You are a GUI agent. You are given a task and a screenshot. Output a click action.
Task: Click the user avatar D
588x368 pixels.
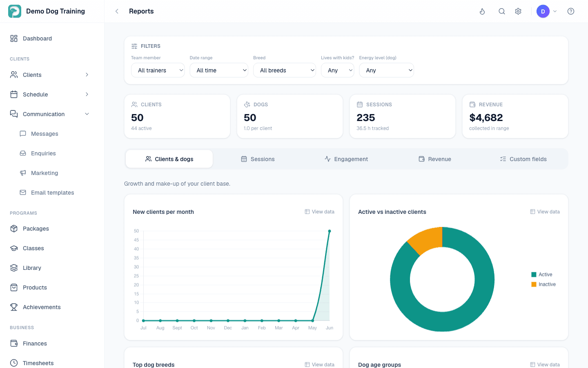(543, 11)
